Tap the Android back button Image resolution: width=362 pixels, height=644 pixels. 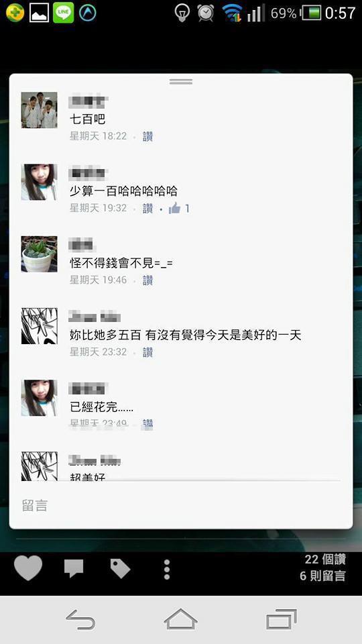point(80,619)
